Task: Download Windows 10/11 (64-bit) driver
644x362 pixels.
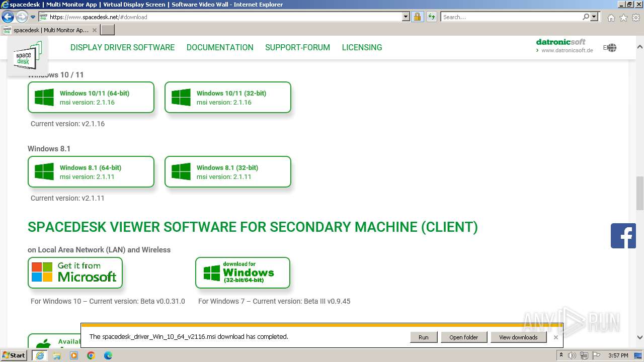Action: tap(91, 98)
